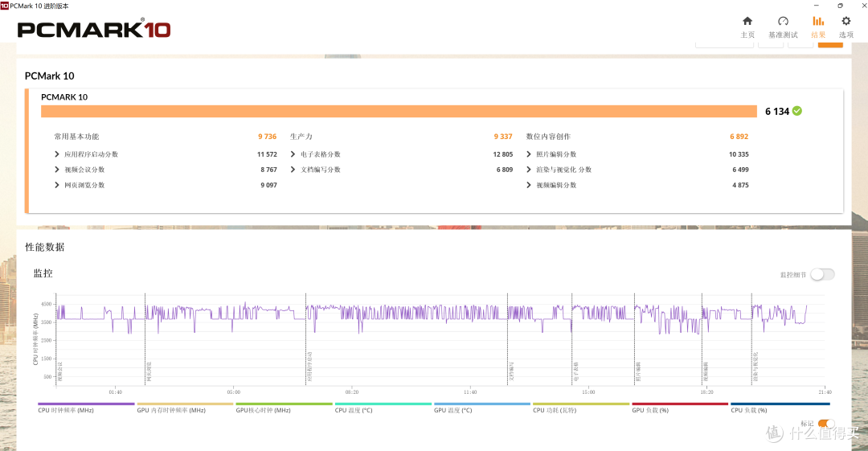
Task: Toggle the CPU 温度 (°C) legend series
Action: 383,408
